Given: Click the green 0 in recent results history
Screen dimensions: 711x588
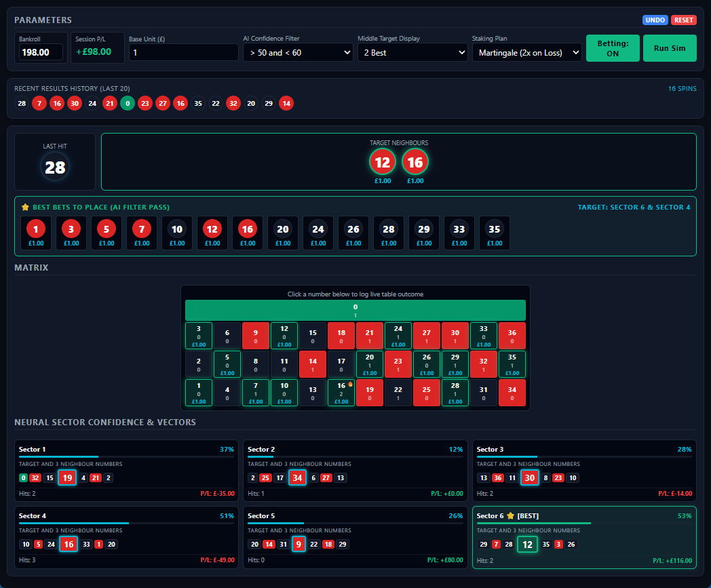Looking at the screenshot, I should (128, 103).
